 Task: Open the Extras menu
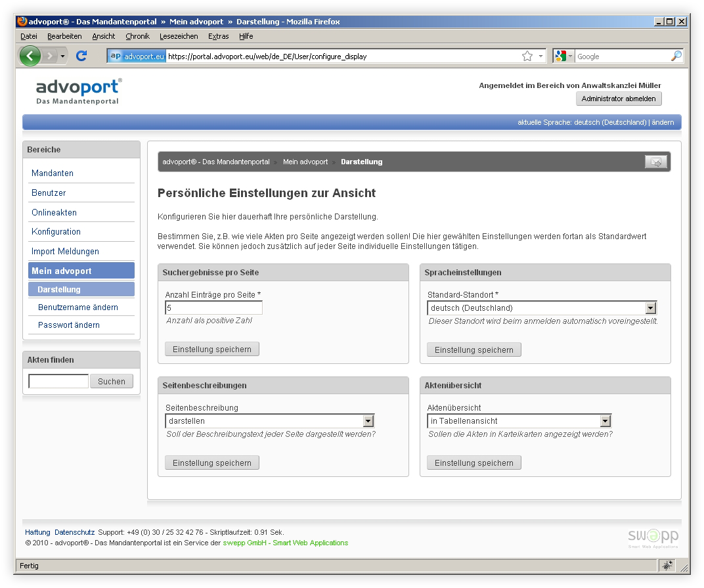pyautogui.click(x=219, y=36)
